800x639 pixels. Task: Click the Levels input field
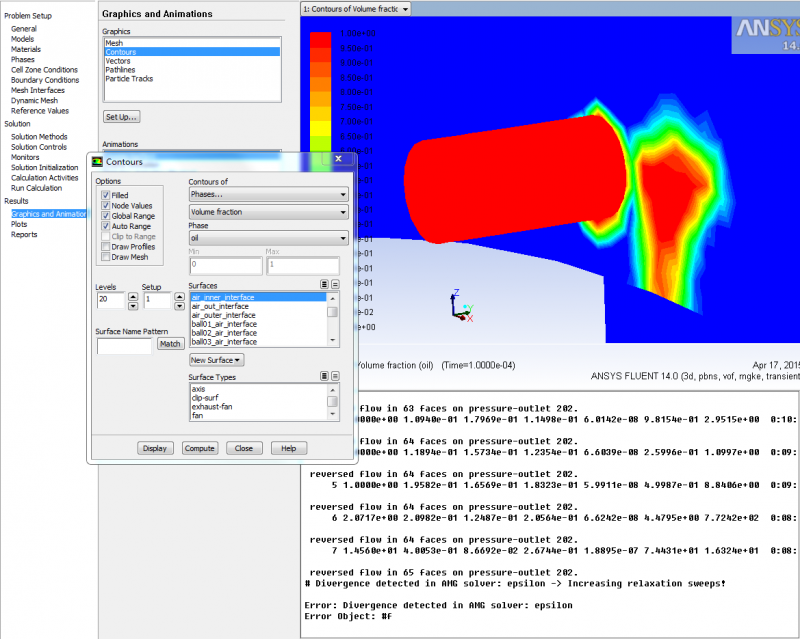(110, 300)
